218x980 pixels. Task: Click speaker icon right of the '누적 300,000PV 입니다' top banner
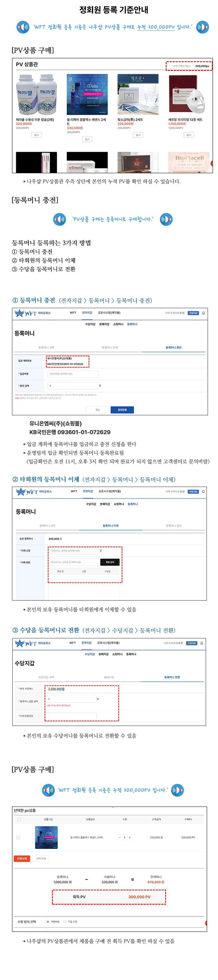pos(202,27)
